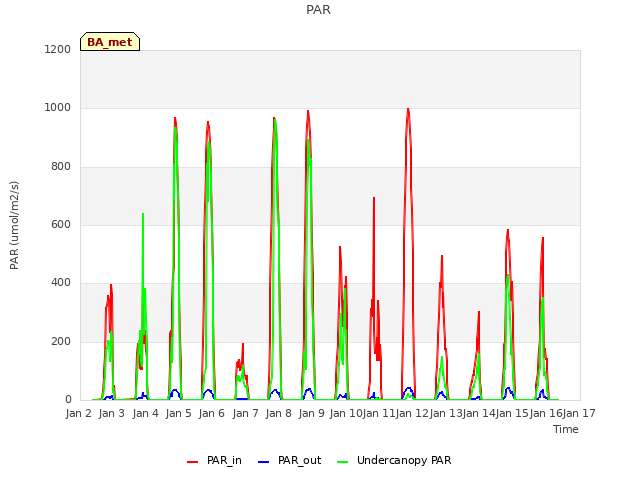Click the PAR (umol/m2/s) y-axis title

click(14, 225)
